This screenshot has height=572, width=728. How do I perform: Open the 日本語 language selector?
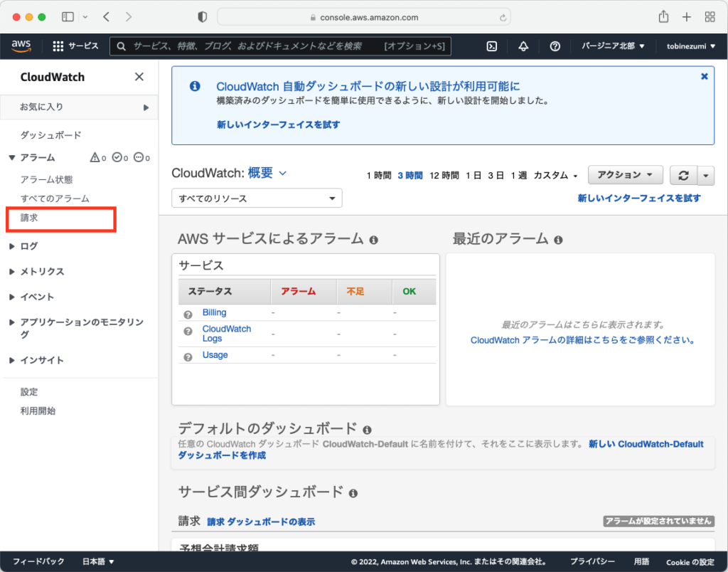coord(98,561)
